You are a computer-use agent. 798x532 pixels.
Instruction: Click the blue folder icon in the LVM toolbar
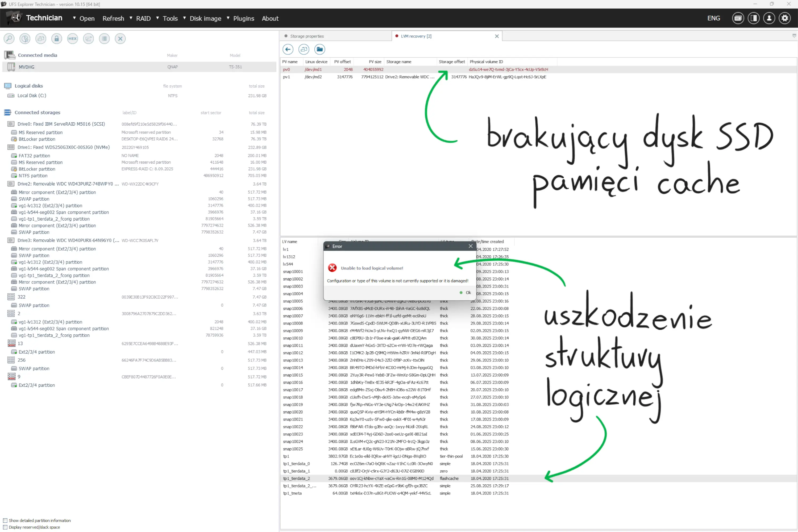(x=319, y=49)
